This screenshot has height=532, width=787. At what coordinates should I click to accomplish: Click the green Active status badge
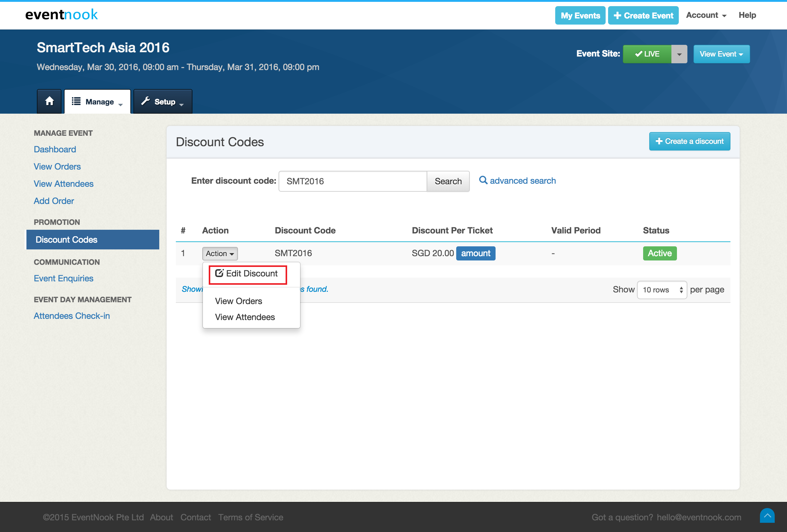tap(659, 253)
